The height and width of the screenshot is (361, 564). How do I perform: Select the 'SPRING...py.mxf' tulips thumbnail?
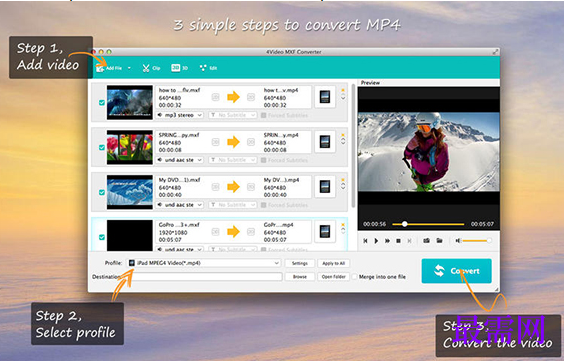coord(130,147)
